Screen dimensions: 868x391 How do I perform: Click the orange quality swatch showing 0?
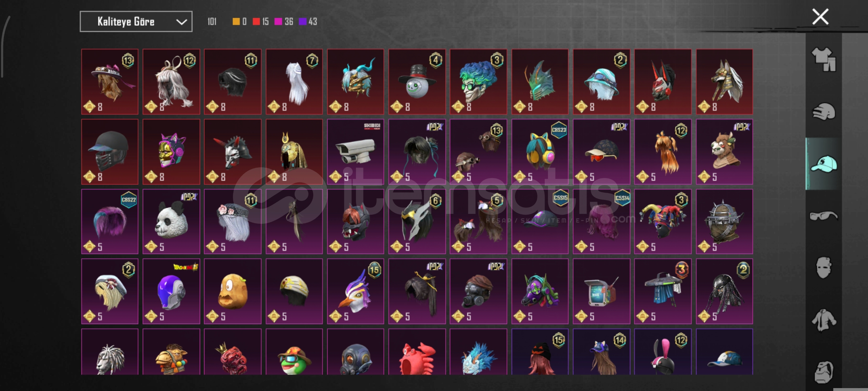[x=236, y=22]
